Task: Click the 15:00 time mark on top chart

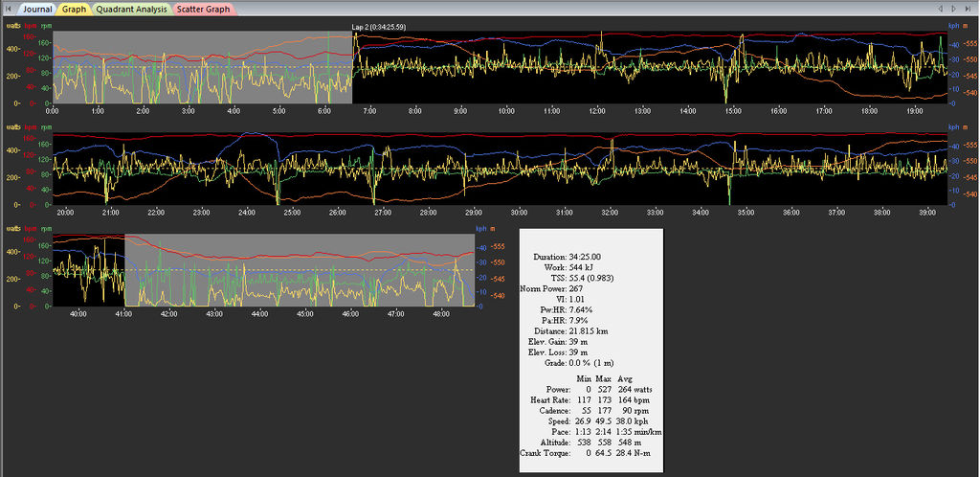Action: pyautogui.click(x=733, y=111)
